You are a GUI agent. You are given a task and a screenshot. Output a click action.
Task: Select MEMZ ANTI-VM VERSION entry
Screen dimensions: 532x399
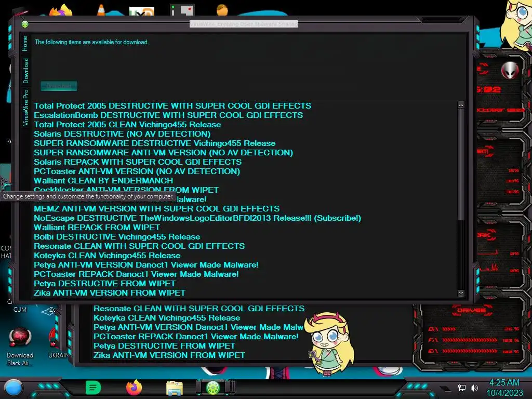point(157,209)
